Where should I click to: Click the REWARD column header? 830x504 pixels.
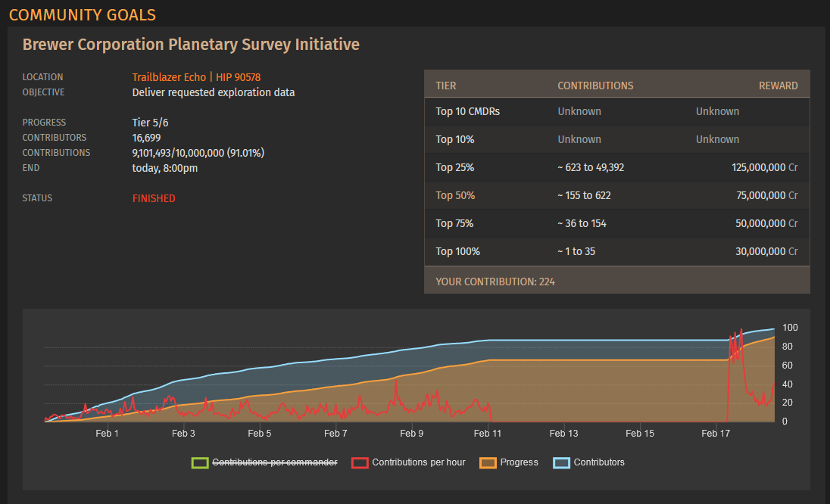(x=779, y=86)
